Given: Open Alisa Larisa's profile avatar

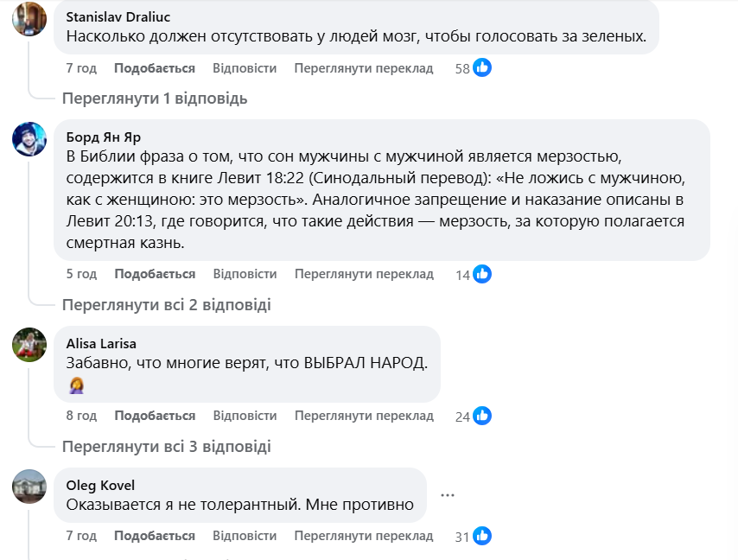Looking at the screenshot, I should [x=29, y=345].
